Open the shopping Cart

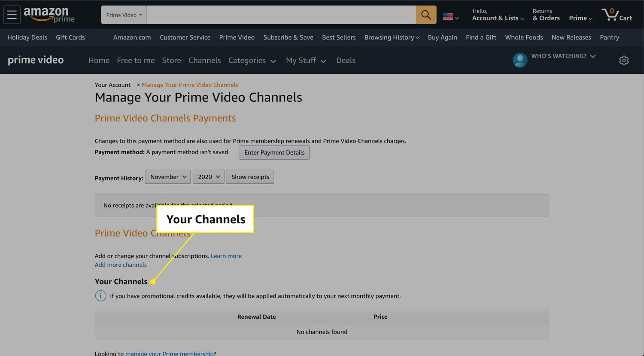pos(617,15)
